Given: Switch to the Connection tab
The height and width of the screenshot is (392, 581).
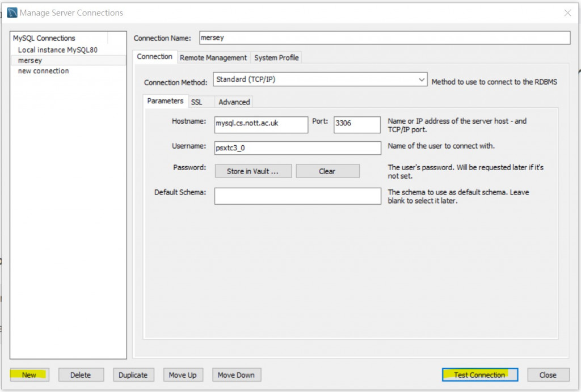Looking at the screenshot, I should pyautogui.click(x=154, y=57).
